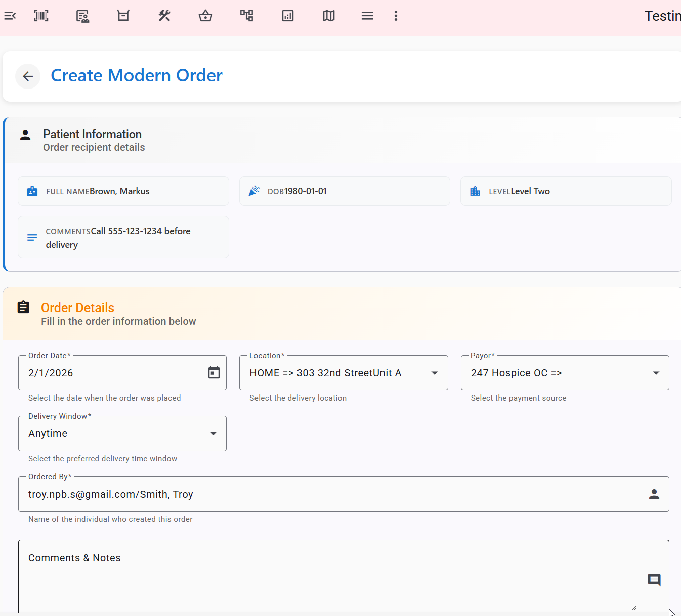The height and width of the screenshot is (616, 681).
Task: Open the Payor dropdown
Action: pyautogui.click(x=656, y=373)
